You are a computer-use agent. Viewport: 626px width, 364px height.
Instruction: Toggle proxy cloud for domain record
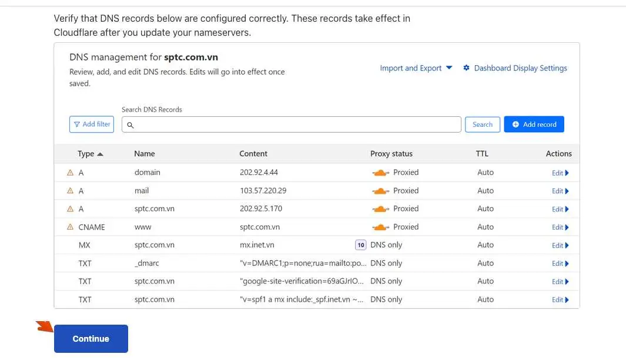pyautogui.click(x=380, y=173)
